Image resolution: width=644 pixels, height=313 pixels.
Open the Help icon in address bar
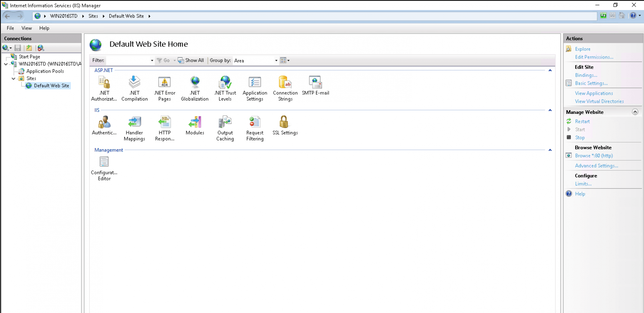633,15
